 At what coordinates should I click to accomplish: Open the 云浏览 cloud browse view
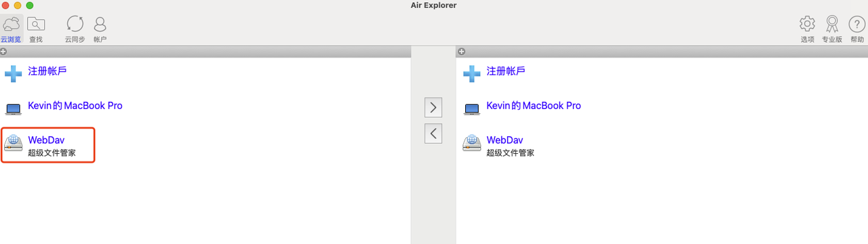(11, 29)
